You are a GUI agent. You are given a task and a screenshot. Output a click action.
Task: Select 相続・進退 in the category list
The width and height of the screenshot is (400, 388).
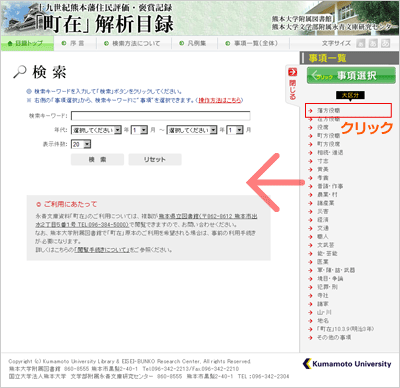click(330, 152)
